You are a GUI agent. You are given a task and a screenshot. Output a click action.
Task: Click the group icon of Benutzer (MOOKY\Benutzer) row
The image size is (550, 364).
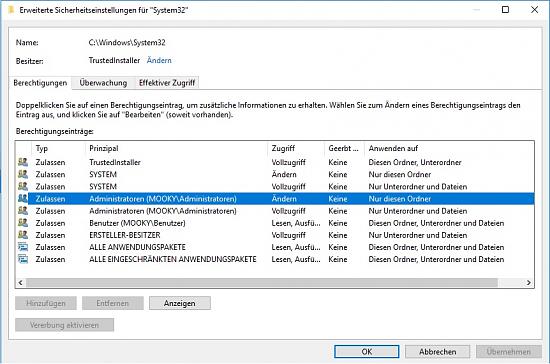pyautogui.click(x=23, y=223)
